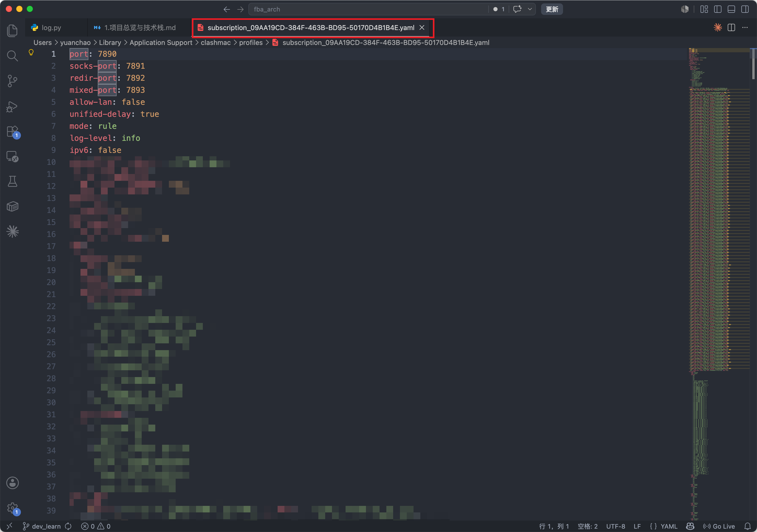Click the allow-lan: false line
Viewport: 757px width, 532px height.
[107, 102]
